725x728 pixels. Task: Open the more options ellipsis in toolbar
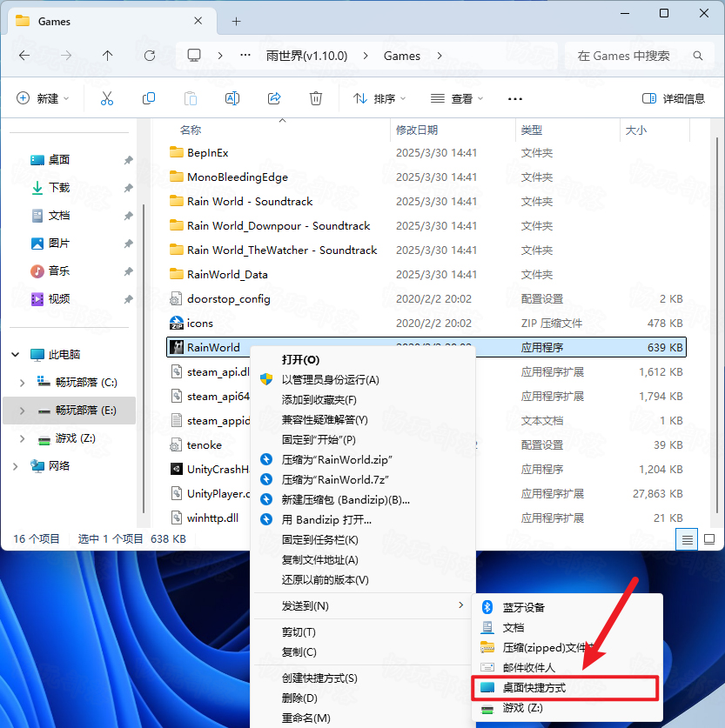coord(515,98)
